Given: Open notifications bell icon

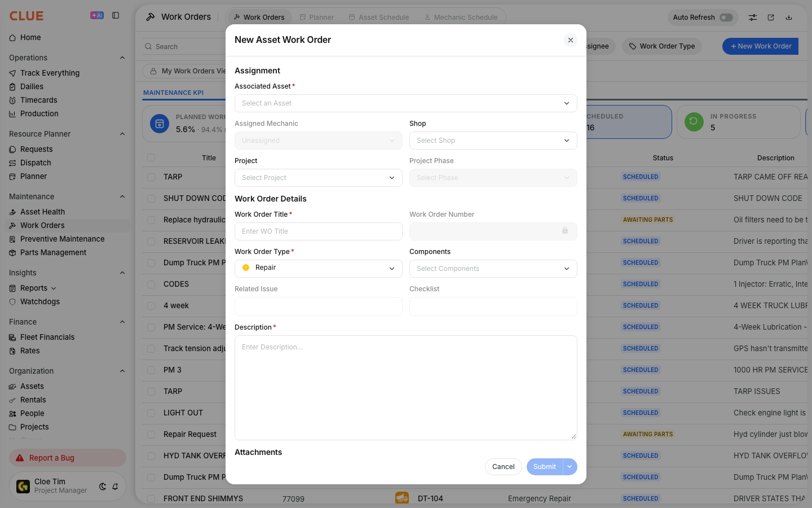Looking at the screenshot, I should click(x=115, y=487).
